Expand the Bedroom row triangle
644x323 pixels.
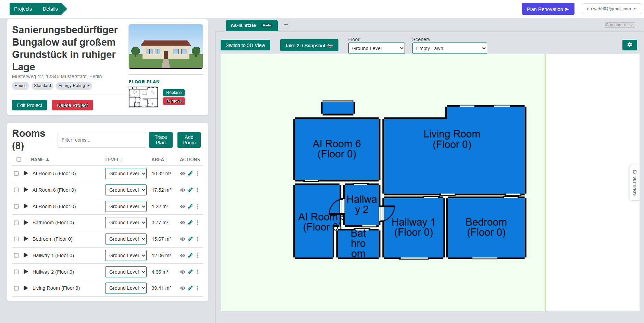[26, 239]
